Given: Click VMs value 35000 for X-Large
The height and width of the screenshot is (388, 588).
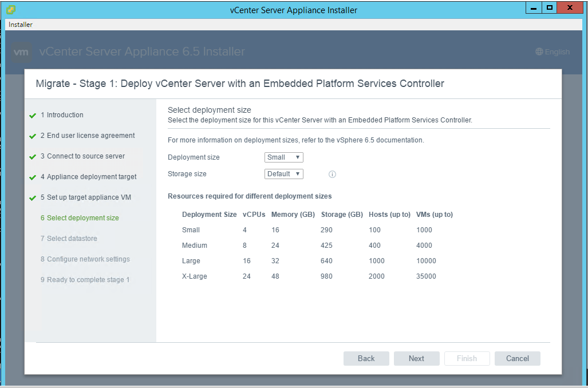Looking at the screenshot, I should click(x=427, y=276).
